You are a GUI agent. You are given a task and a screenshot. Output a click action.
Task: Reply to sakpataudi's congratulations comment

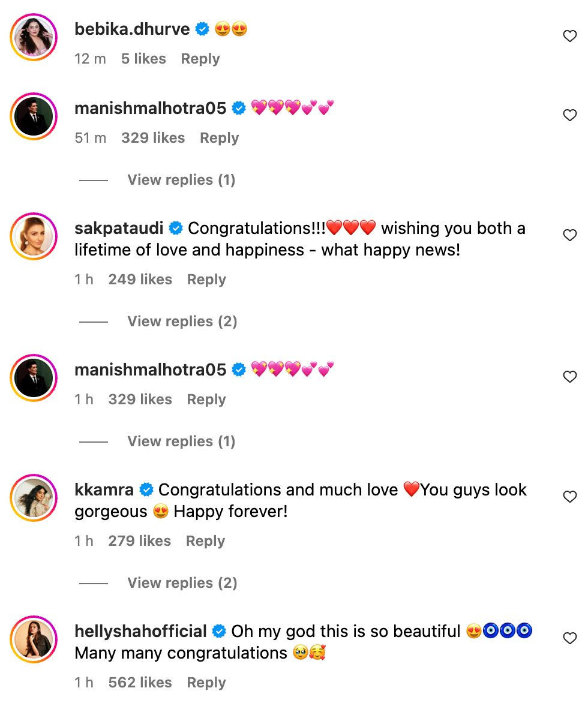point(206,280)
